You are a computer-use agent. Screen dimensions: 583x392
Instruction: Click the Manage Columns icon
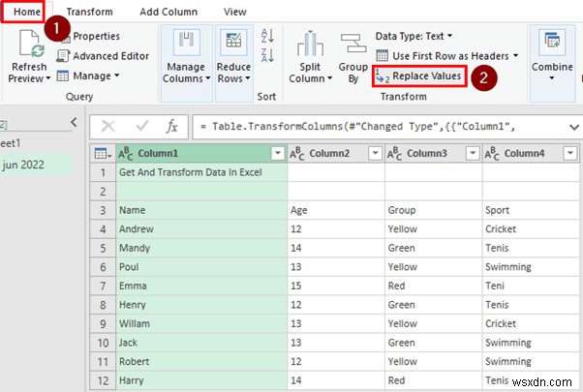[x=186, y=42]
